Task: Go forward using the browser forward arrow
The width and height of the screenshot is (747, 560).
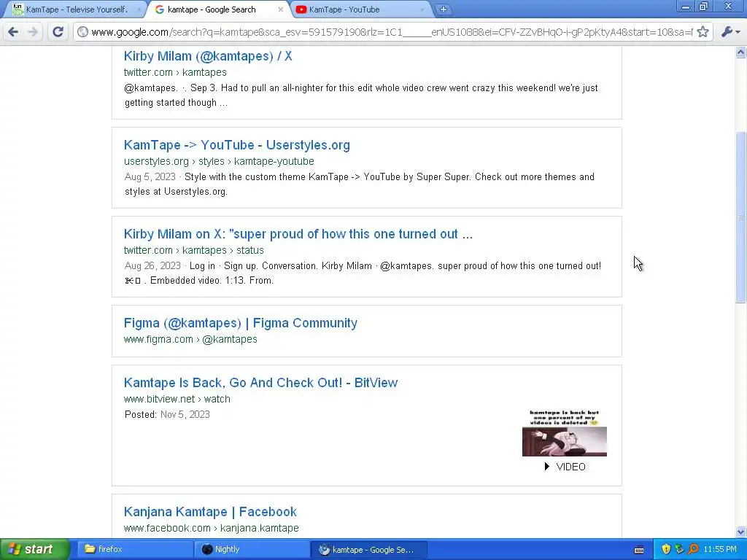Action: [33, 32]
